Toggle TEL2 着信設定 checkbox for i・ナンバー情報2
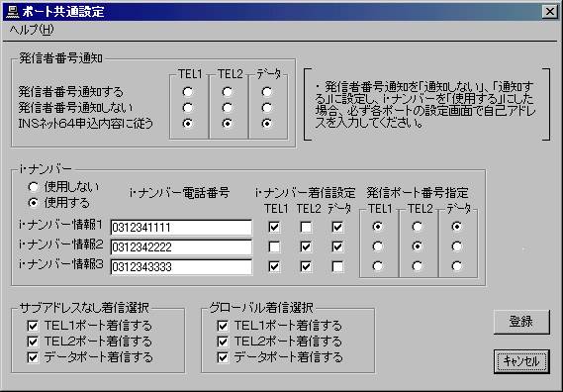 tap(306, 246)
